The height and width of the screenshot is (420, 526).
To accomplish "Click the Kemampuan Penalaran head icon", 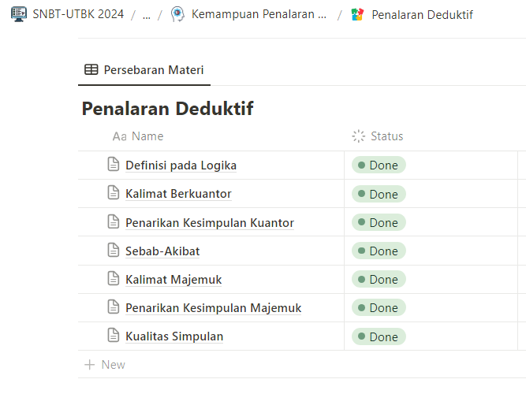I will [x=177, y=14].
